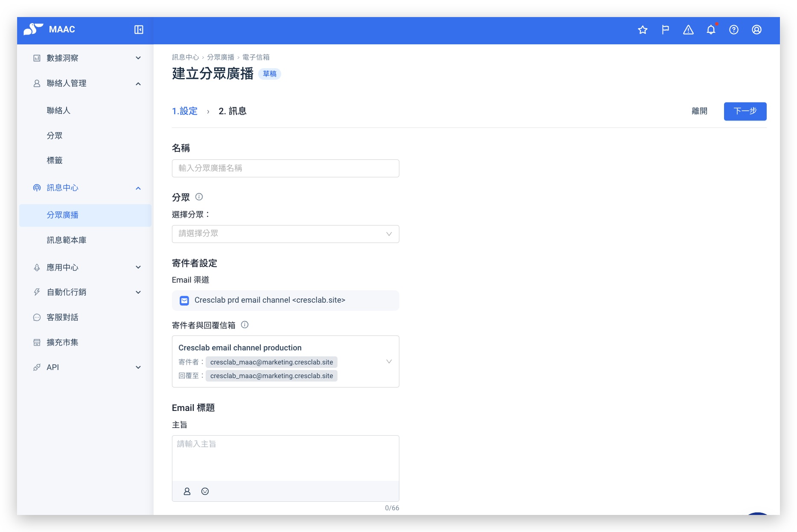Open notifications bell icon
The height and width of the screenshot is (532, 797).
[711, 29]
